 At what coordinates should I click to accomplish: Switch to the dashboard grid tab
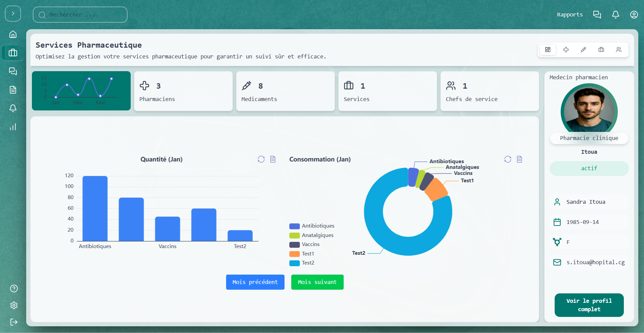548,50
